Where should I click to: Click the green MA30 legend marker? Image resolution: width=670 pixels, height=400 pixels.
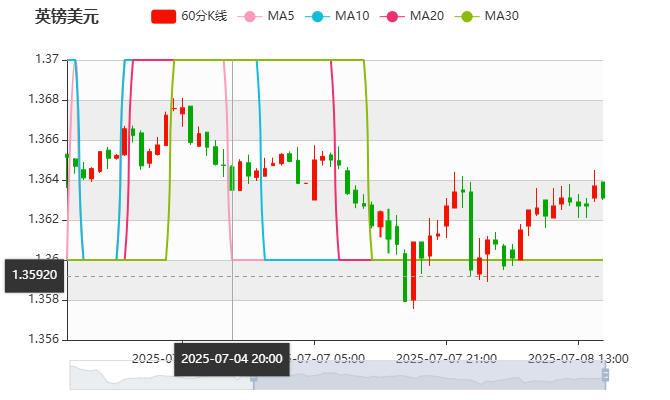pyautogui.click(x=467, y=17)
